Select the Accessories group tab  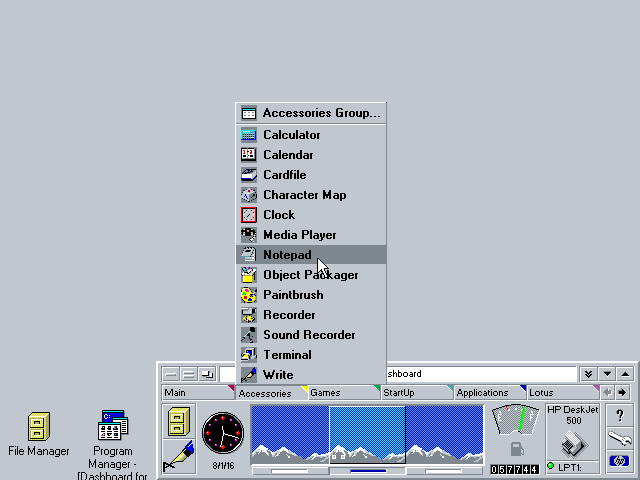tap(271, 393)
